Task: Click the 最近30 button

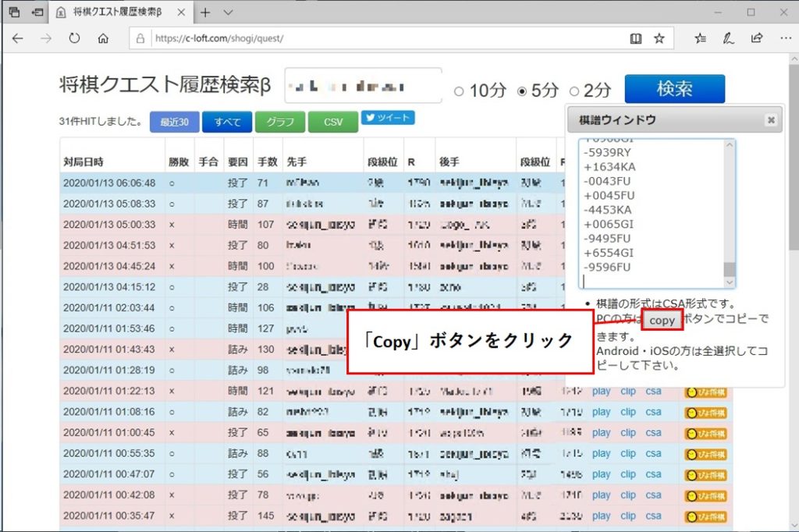Action: pyautogui.click(x=174, y=122)
